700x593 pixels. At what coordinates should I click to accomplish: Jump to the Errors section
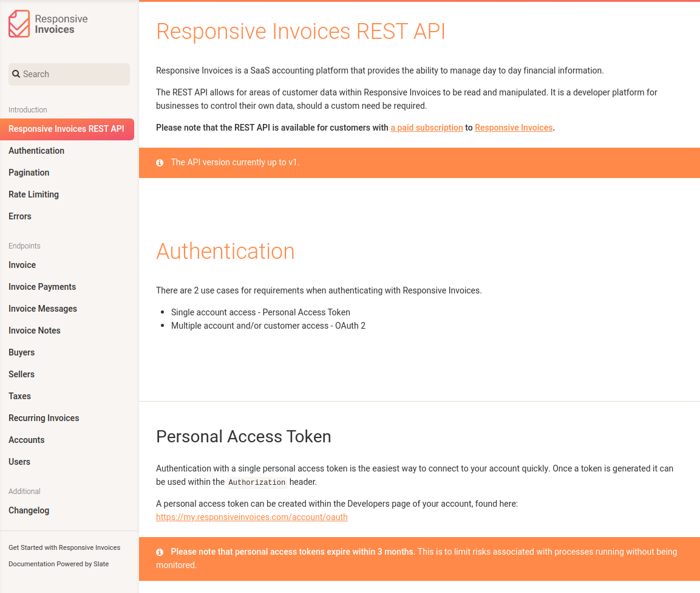pyautogui.click(x=20, y=216)
